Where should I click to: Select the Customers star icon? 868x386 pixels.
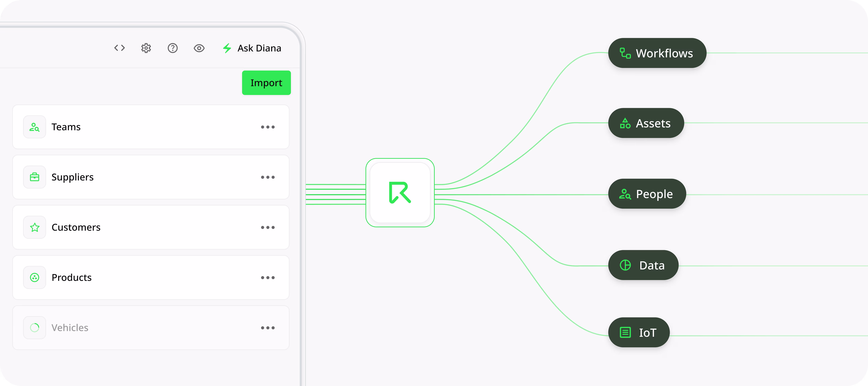[x=34, y=227]
